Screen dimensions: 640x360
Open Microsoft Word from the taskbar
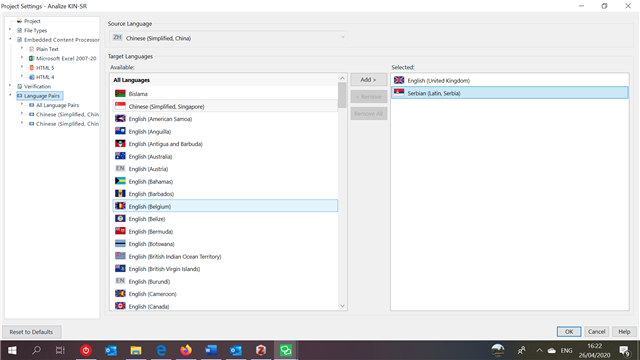tap(211, 350)
